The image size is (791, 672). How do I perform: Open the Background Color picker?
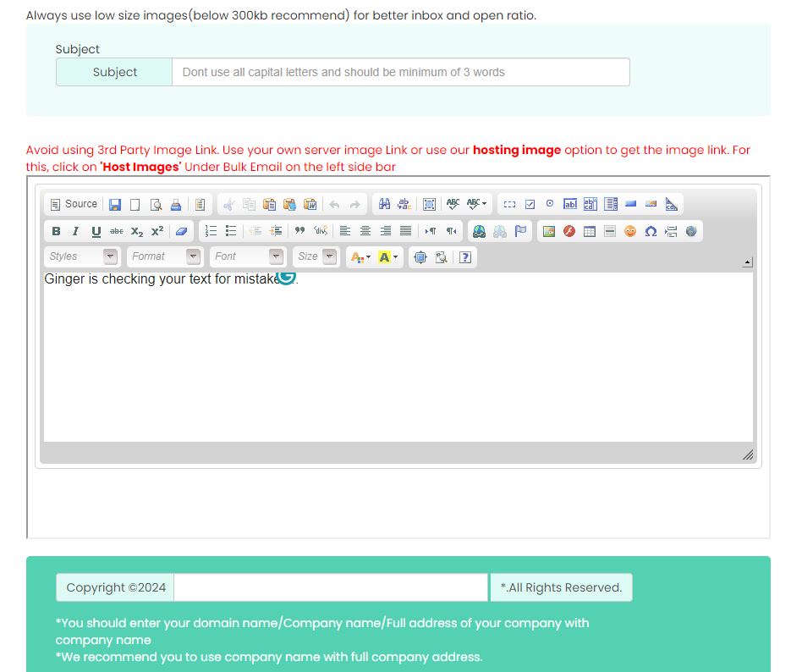(388, 257)
